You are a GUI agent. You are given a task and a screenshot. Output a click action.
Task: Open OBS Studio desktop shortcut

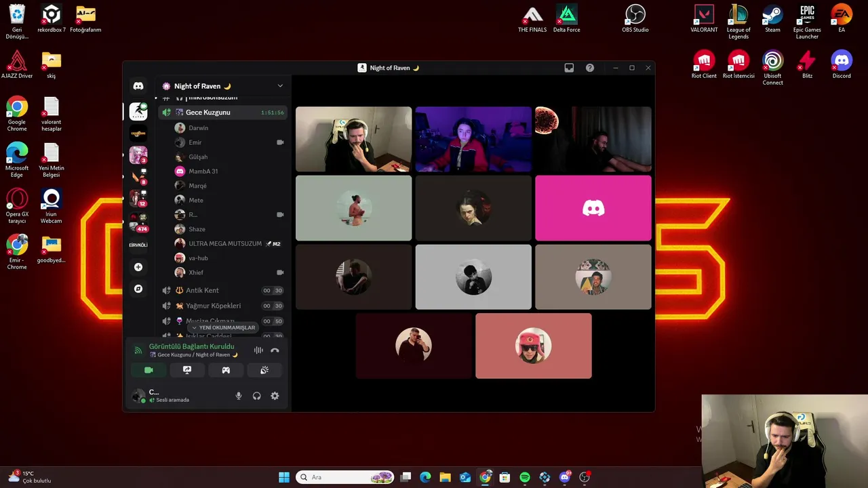pos(635,18)
